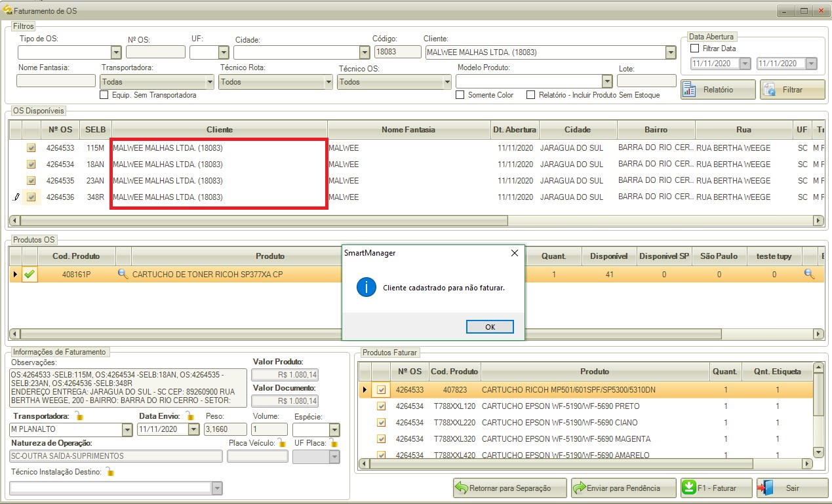The image size is (832, 504).
Task: Uncheck the CARTUCHO RICOH MP501 row checkbox
Action: pos(382,390)
